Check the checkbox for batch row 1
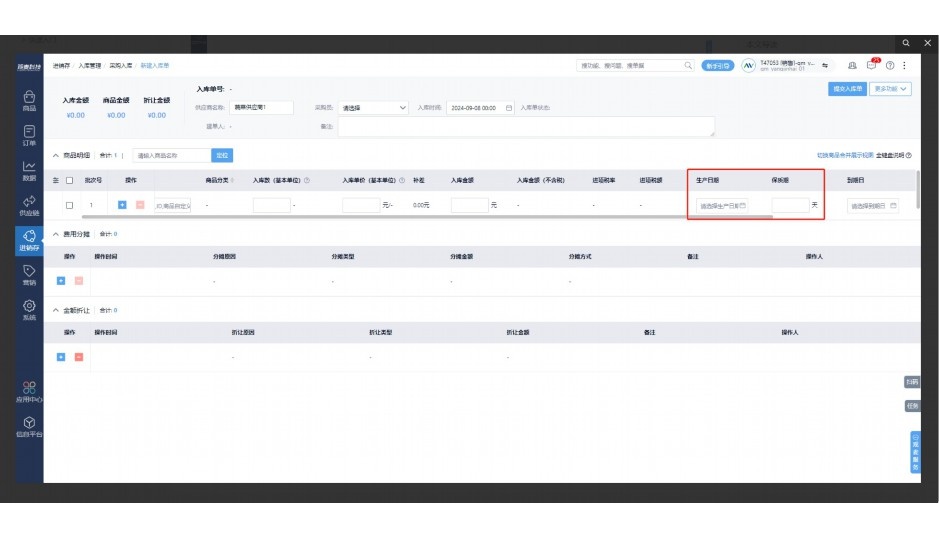 click(x=70, y=205)
